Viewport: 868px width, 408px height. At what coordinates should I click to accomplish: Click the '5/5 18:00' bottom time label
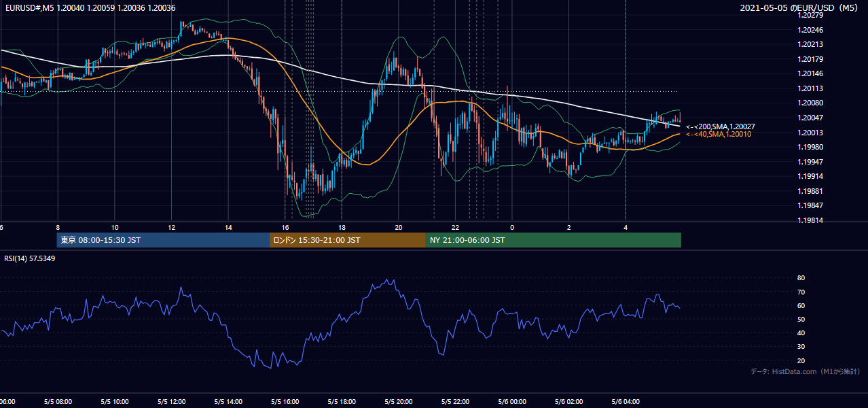pos(342,402)
